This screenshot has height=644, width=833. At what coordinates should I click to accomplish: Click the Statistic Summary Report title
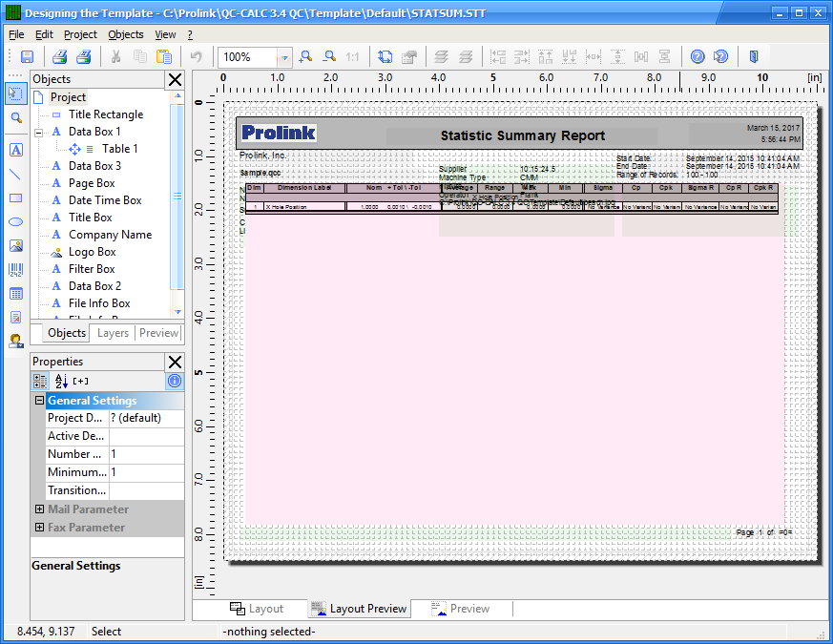[523, 135]
